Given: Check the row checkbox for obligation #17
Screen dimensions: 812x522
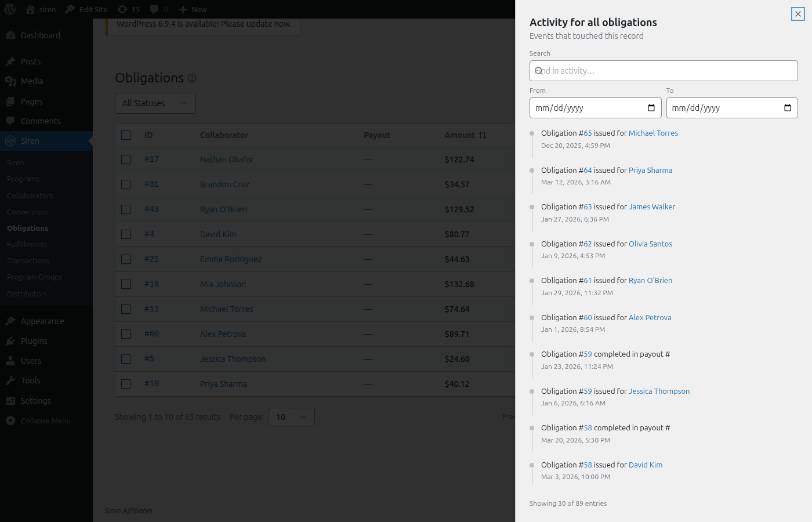Looking at the screenshot, I should 126,159.
